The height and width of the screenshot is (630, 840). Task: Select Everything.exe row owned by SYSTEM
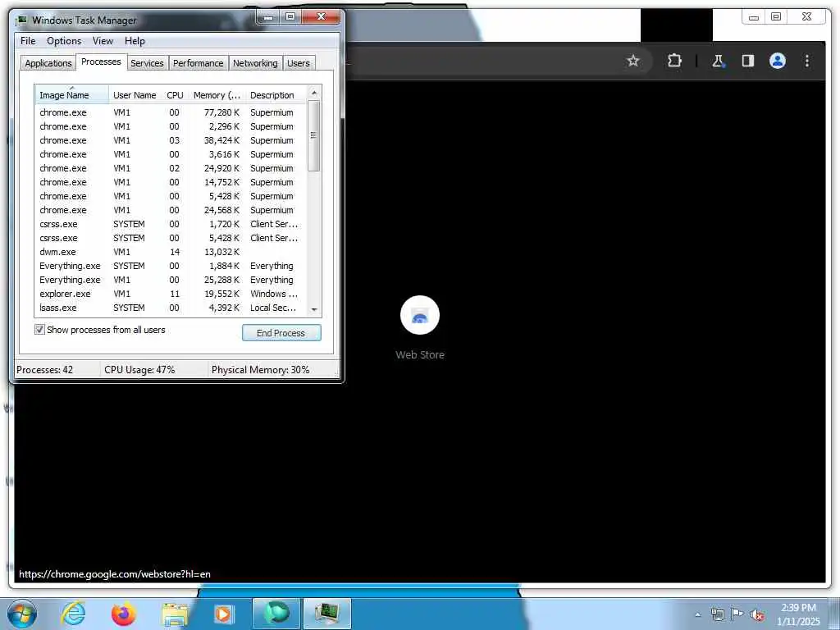[171, 266]
